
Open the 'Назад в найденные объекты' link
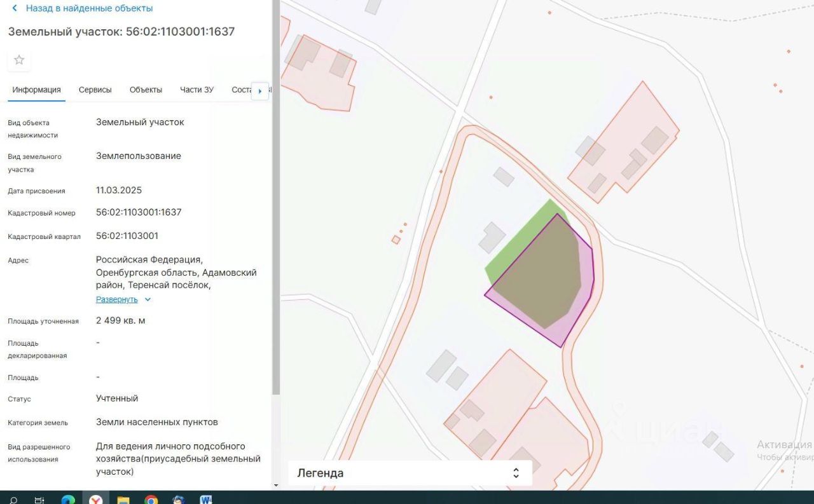[89, 8]
